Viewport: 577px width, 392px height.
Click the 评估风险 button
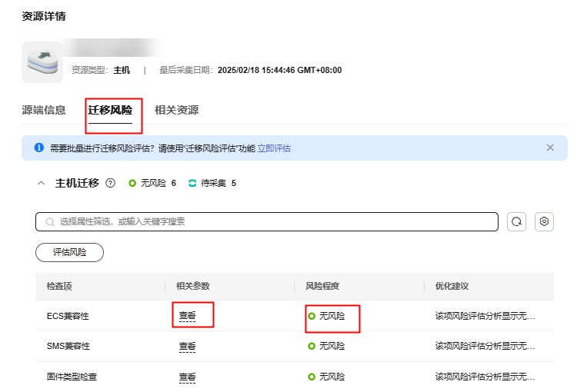69,252
